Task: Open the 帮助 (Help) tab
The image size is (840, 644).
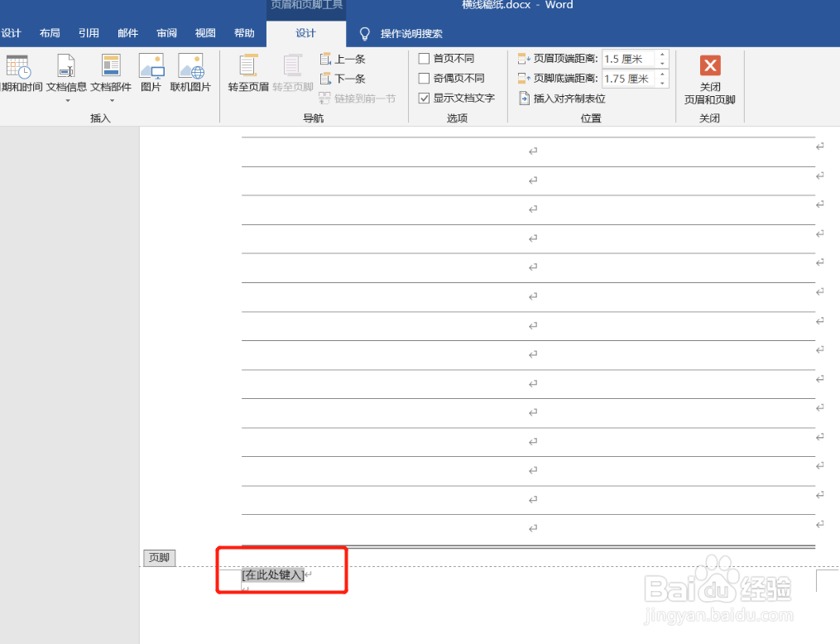Action: (x=244, y=33)
